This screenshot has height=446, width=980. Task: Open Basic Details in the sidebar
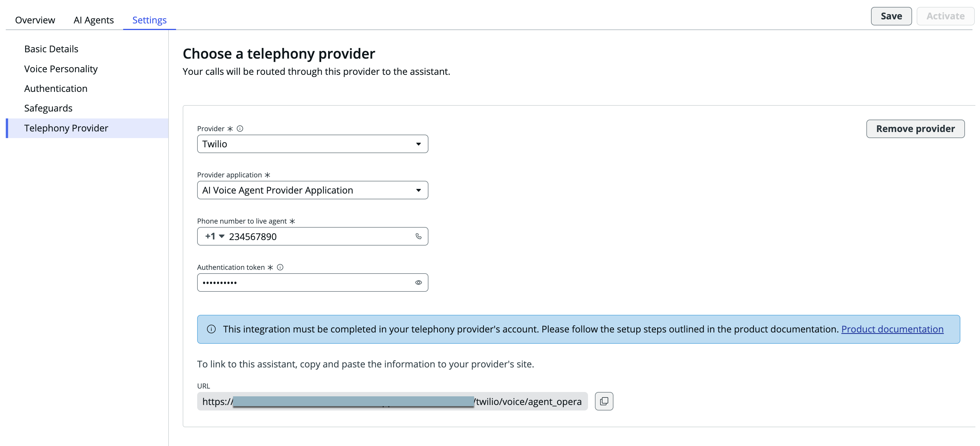click(x=51, y=49)
